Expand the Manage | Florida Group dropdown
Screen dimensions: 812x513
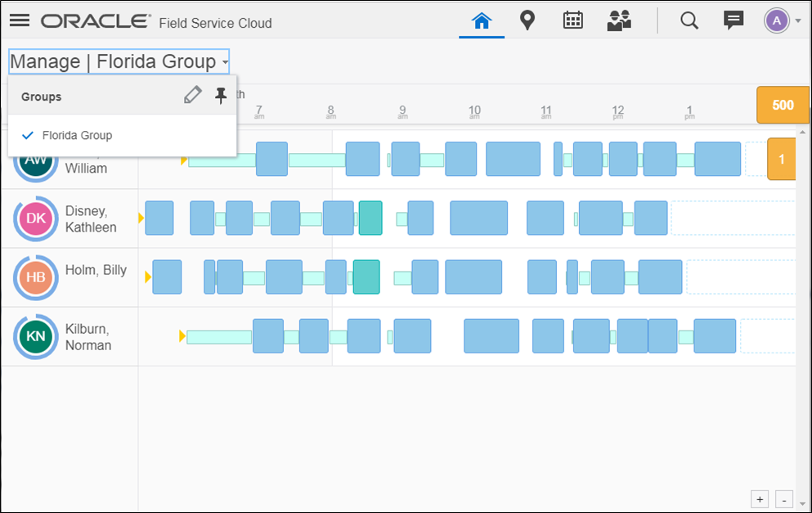(119, 61)
